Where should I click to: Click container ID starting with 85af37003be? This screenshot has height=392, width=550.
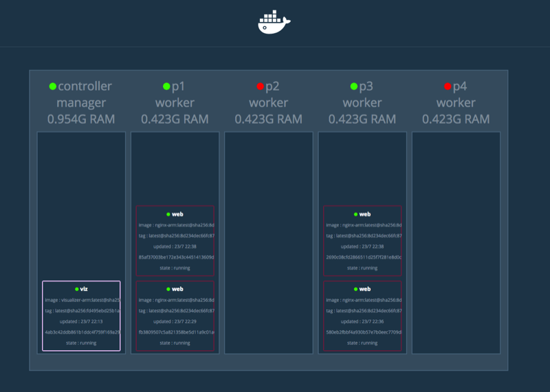[x=176, y=257]
